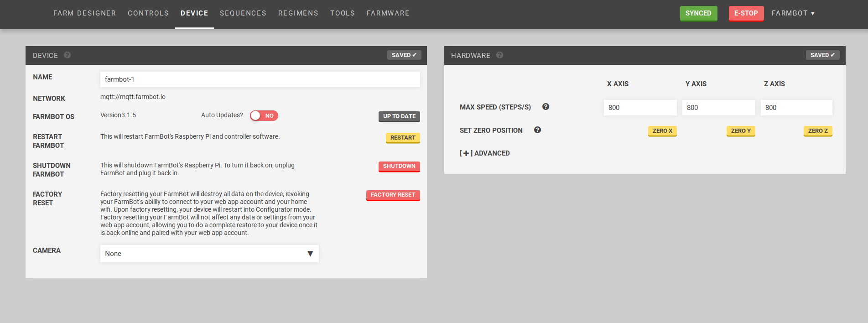Open the Camera selection dropdown

pos(209,254)
